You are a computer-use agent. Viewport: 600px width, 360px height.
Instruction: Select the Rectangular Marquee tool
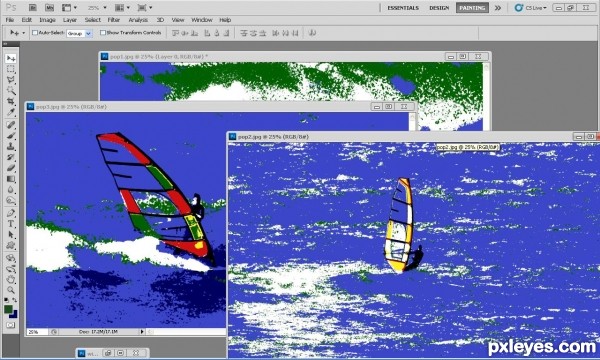pos(11,69)
